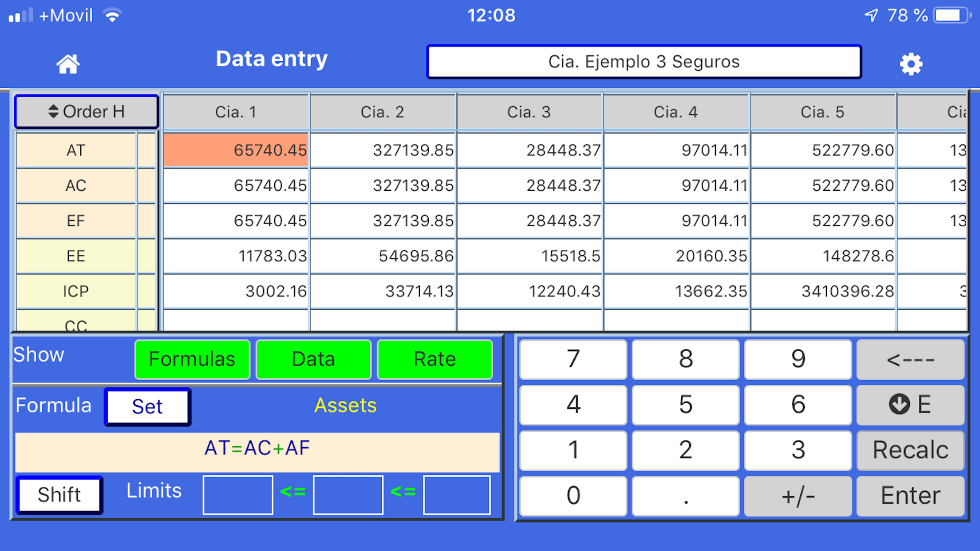The image size is (980, 551).
Task: Open settings gear icon
Action: click(x=911, y=64)
